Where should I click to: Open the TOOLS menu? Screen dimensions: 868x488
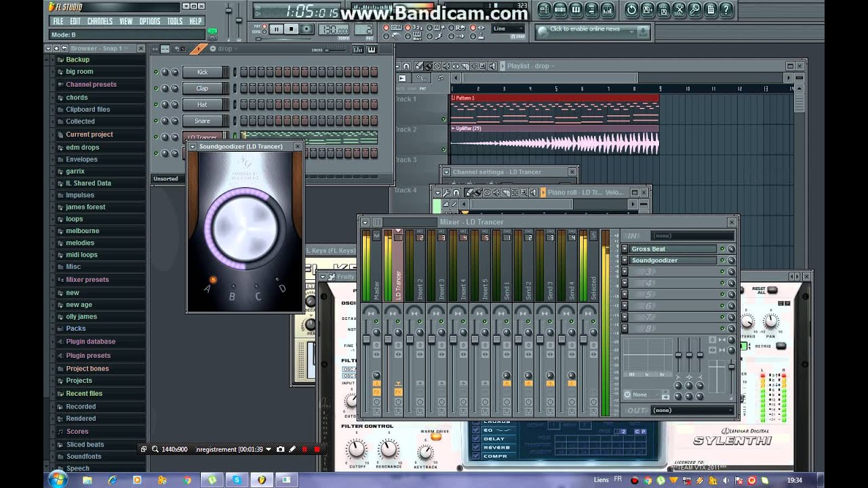[x=175, y=21]
